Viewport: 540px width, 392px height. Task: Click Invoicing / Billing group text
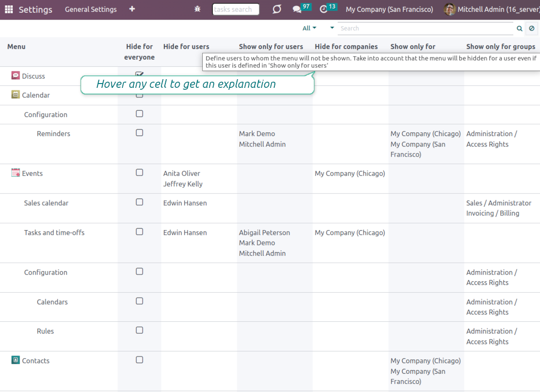coord(493,213)
